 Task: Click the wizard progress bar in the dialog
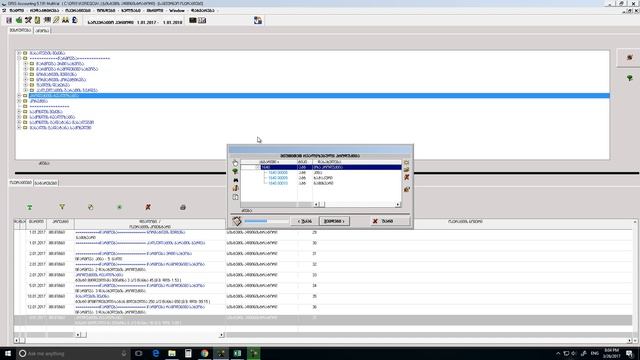click(x=267, y=221)
